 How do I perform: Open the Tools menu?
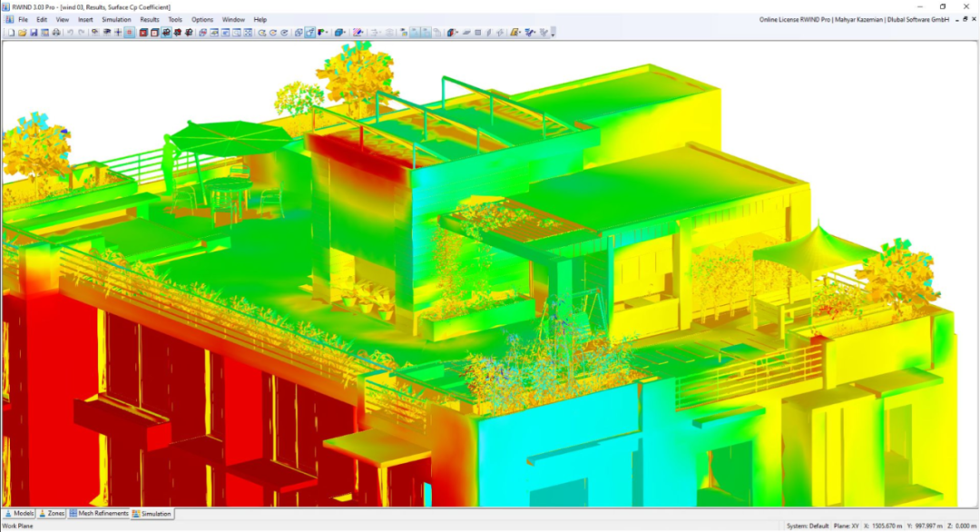point(175,20)
